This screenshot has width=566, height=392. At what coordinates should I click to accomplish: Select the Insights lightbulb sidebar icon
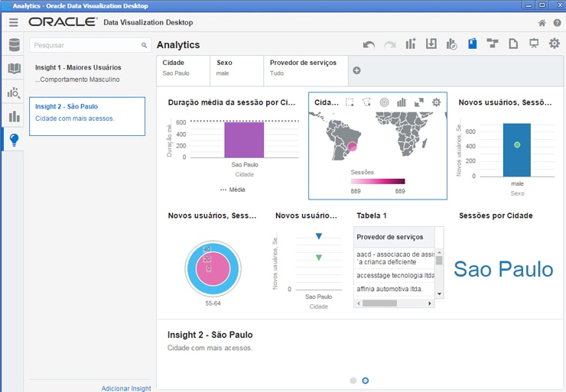(x=14, y=140)
